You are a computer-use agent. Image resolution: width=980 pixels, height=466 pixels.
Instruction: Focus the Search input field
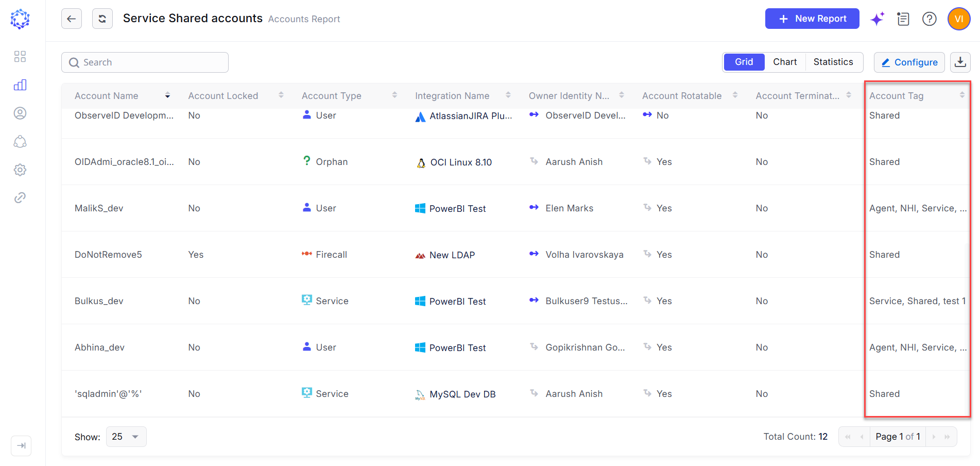click(x=145, y=62)
